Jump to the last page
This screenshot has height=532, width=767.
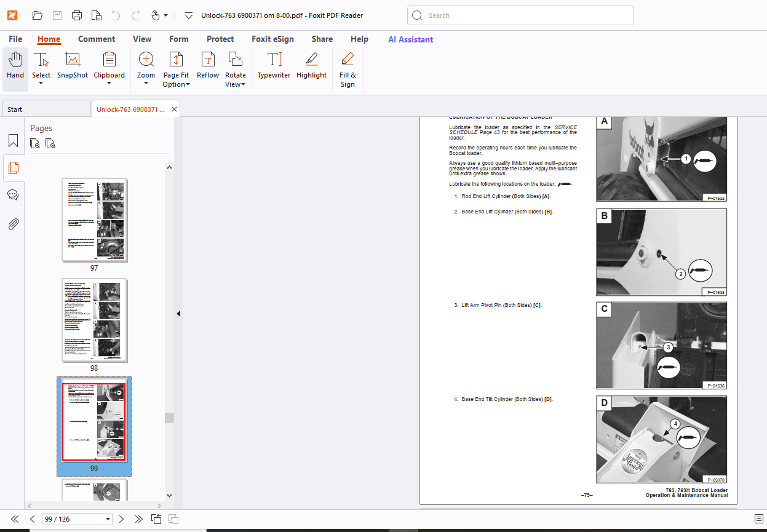139,519
